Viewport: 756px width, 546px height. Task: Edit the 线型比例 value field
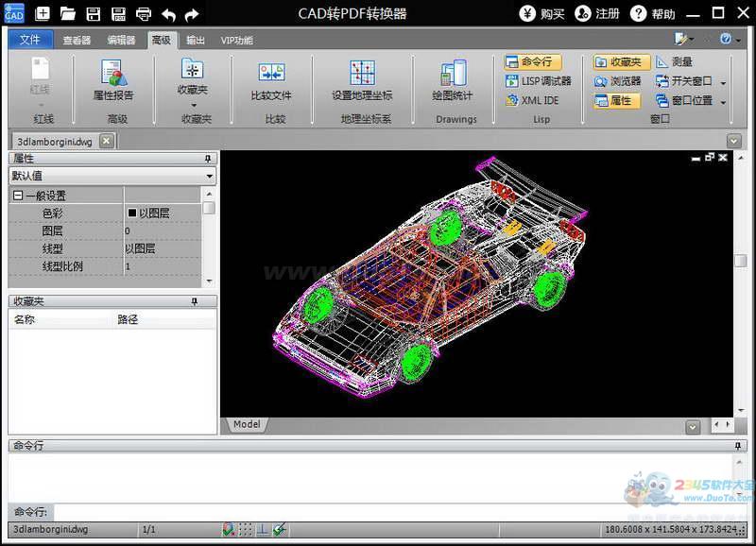163,266
